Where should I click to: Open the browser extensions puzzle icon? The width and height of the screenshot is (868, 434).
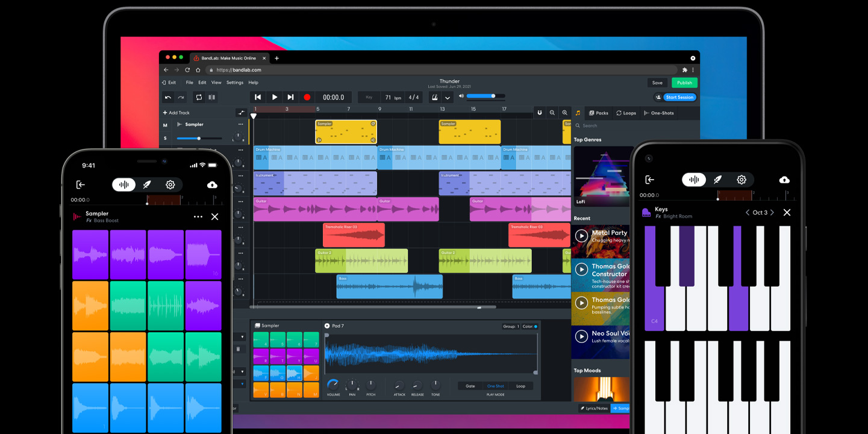[685, 70]
